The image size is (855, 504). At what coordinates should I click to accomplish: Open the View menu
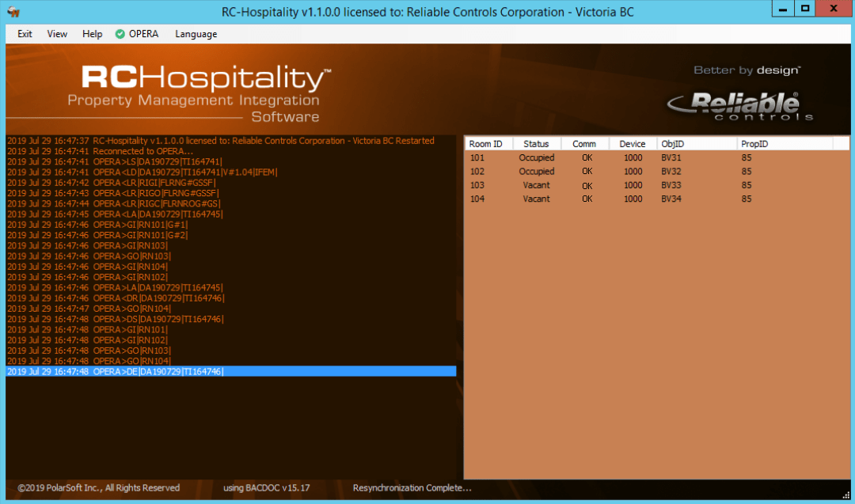pyautogui.click(x=57, y=34)
